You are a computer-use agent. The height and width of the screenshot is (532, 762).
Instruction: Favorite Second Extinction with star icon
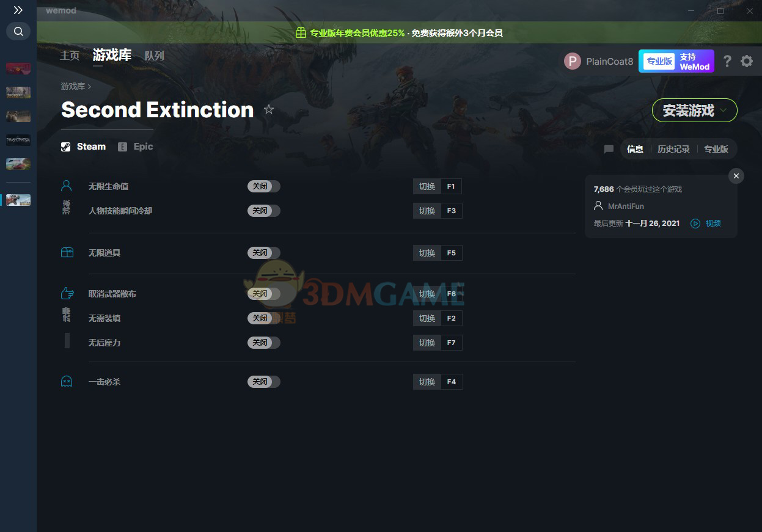(269, 110)
